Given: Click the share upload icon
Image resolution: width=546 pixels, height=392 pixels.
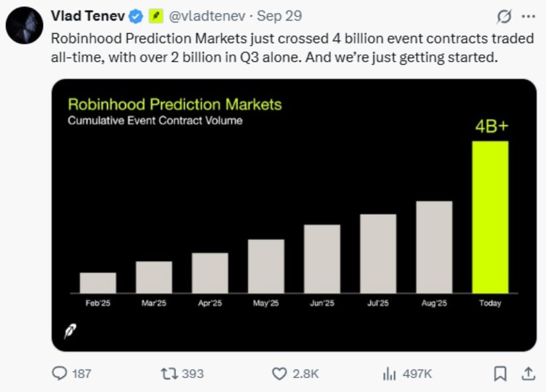Looking at the screenshot, I should [528, 373].
